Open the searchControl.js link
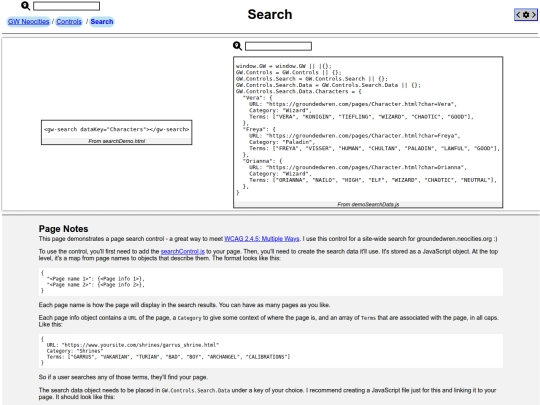The height and width of the screenshot is (405, 540). [183, 252]
